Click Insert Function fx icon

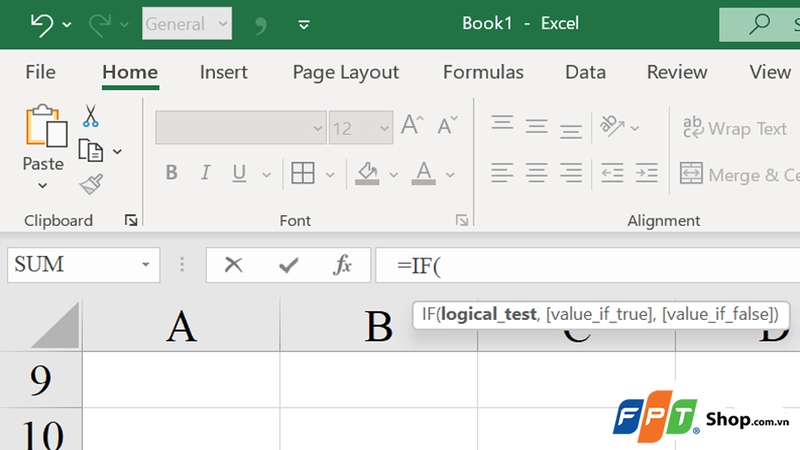342,265
